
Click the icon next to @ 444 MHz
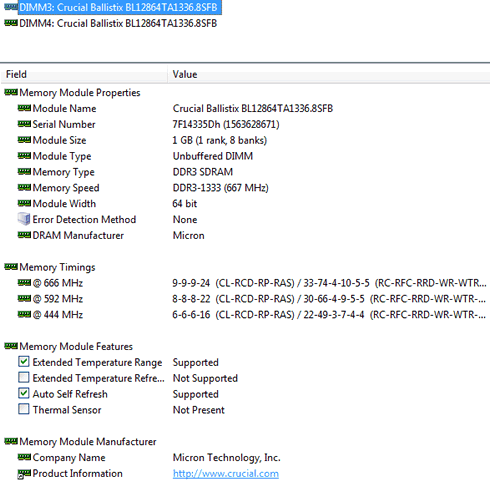pyautogui.click(x=24, y=314)
